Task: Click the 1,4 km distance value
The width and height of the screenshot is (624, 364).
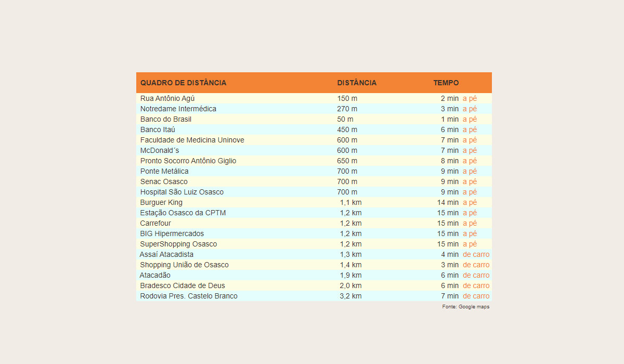Action: pyautogui.click(x=351, y=265)
